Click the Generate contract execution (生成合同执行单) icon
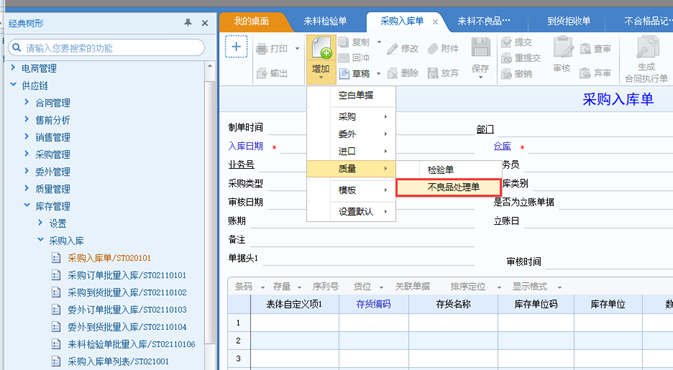Viewport: 673px width, 370px height. (x=647, y=47)
